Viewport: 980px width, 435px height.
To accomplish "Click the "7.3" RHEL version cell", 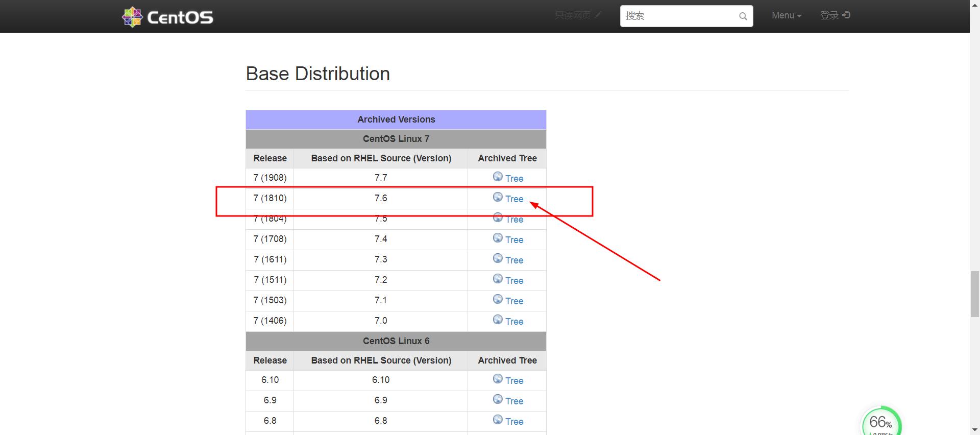I will (x=381, y=259).
